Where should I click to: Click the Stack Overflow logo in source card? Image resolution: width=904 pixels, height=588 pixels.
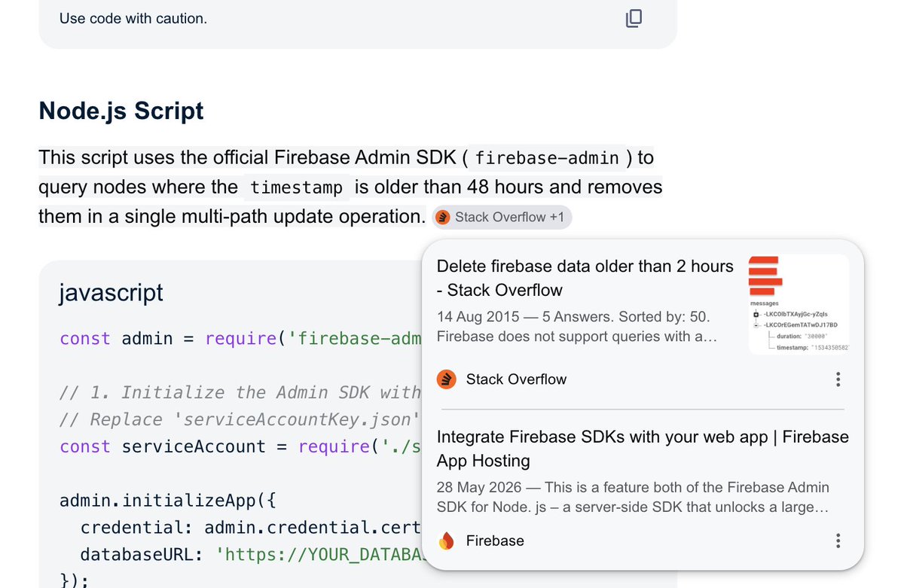(447, 379)
